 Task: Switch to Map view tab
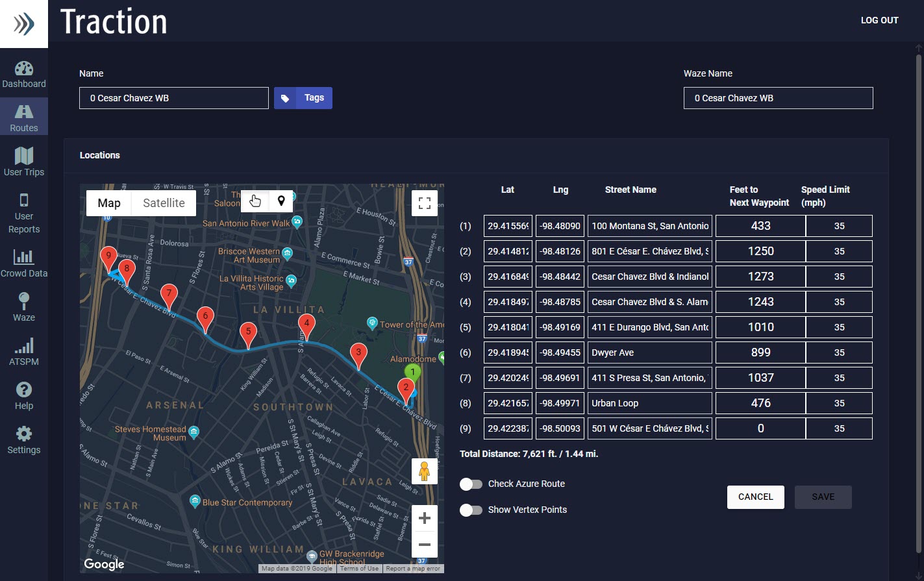pyautogui.click(x=109, y=203)
